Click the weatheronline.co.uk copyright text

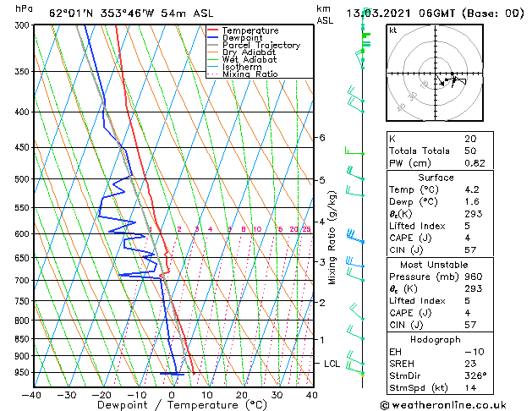coord(443,405)
